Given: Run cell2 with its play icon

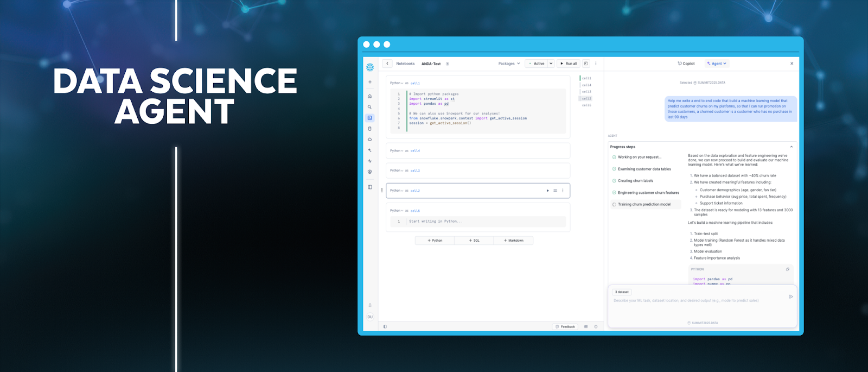Looking at the screenshot, I should (548, 191).
